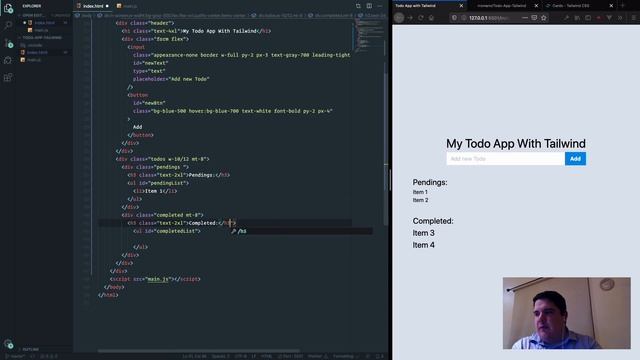
Task: Open the browser hamburger menu
Action: click(633, 18)
